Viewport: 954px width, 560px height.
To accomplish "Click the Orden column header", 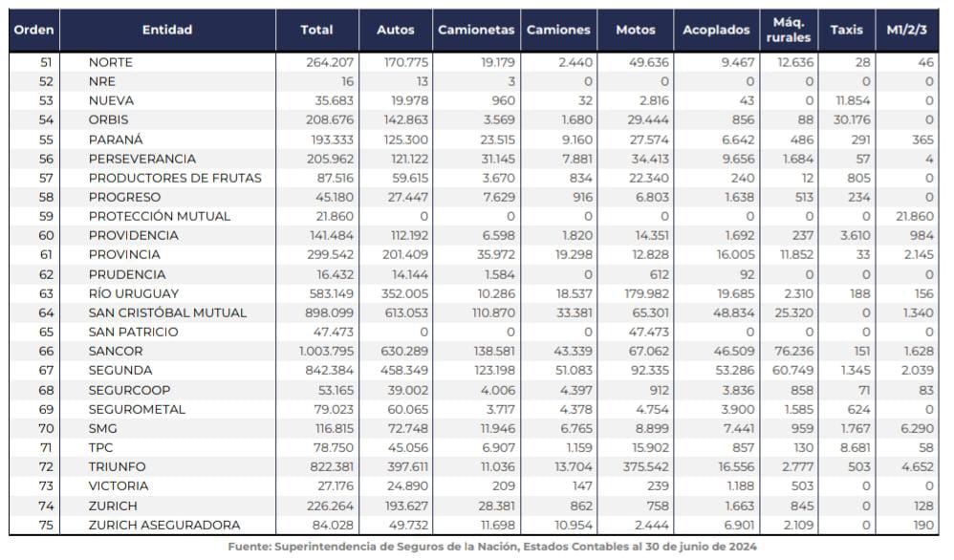I will (x=33, y=30).
